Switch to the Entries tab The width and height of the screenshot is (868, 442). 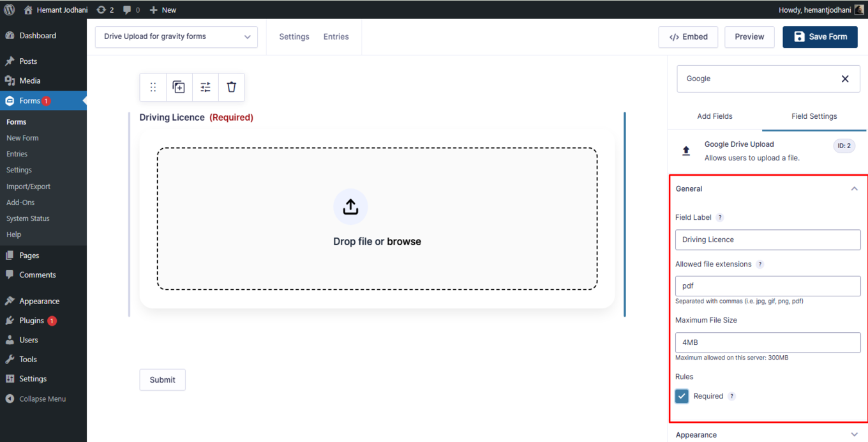336,36
